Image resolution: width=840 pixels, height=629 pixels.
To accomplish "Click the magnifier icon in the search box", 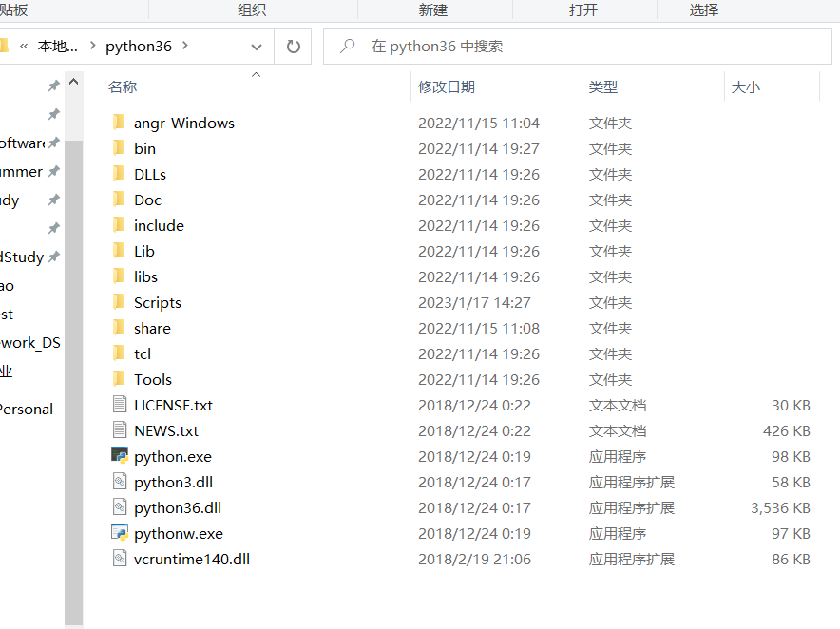I will (x=347, y=46).
